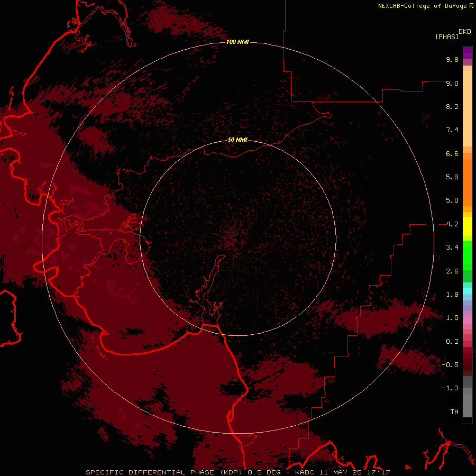Click the -1.3 legend value

pyautogui.click(x=450, y=388)
